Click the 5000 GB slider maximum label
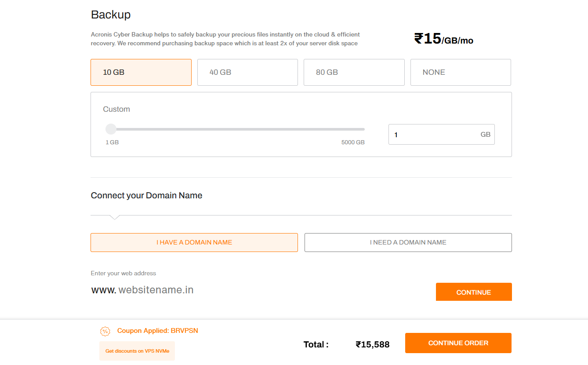The width and height of the screenshot is (588, 365). [353, 142]
